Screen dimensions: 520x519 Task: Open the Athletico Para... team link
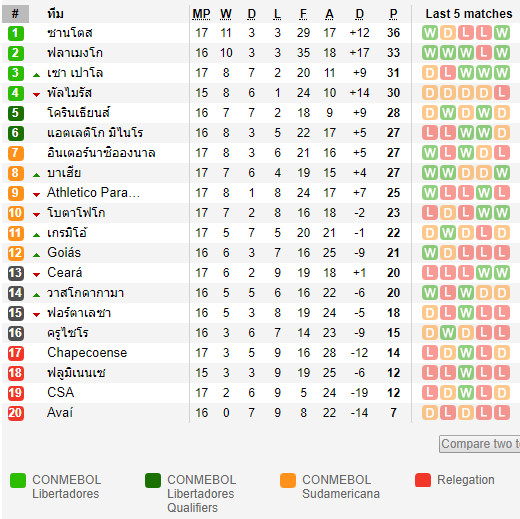point(93,193)
